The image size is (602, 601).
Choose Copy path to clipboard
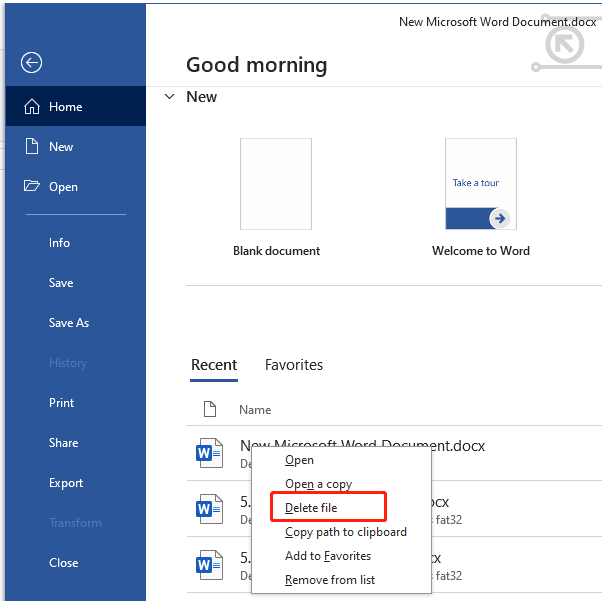pyautogui.click(x=341, y=532)
